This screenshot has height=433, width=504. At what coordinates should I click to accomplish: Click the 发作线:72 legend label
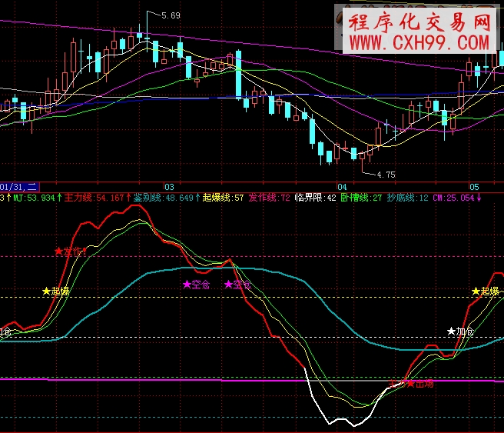coord(270,198)
